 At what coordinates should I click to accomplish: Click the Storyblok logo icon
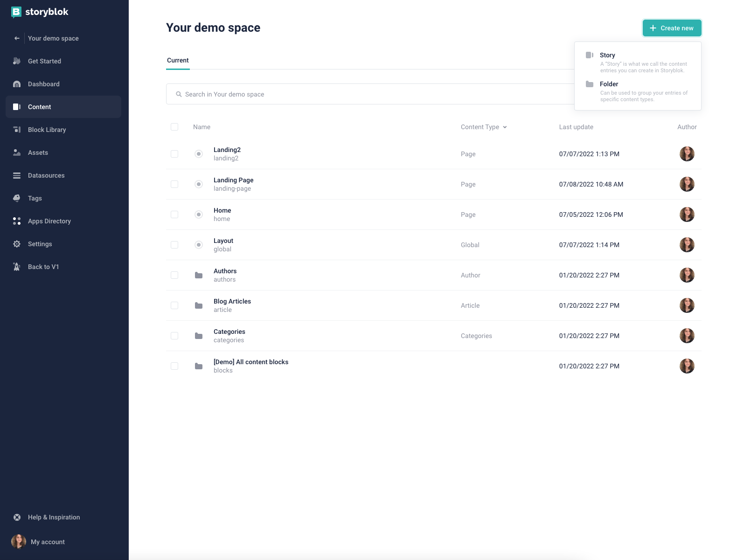[16, 12]
